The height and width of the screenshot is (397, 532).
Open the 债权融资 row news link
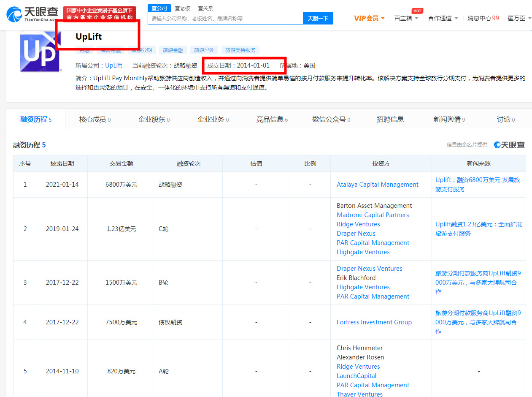(478, 322)
